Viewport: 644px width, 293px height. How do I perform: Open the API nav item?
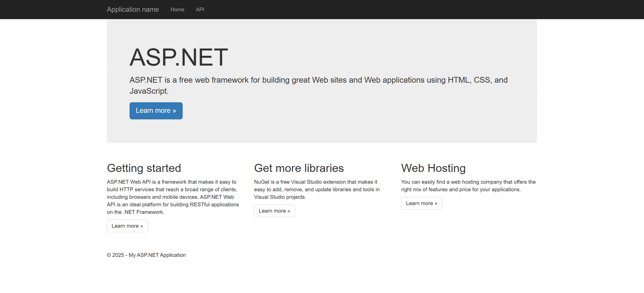coord(200,9)
